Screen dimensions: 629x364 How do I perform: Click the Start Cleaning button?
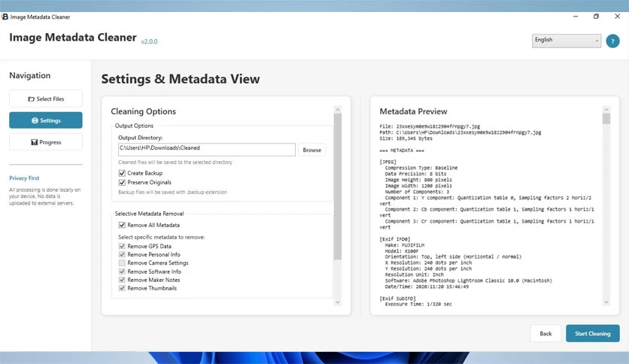[592, 333]
